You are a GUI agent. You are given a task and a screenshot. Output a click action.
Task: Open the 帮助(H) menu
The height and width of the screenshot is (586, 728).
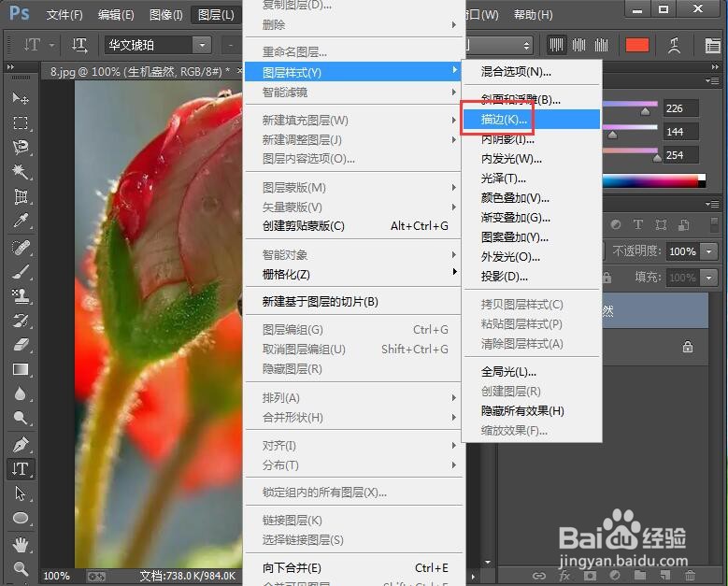pyautogui.click(x=534, y=15)
